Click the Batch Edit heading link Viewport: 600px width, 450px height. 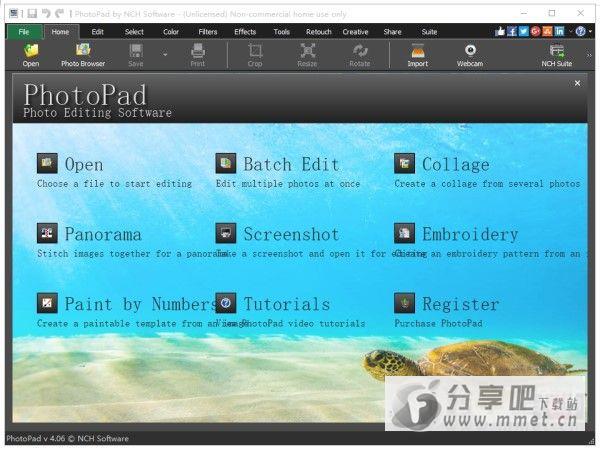(292, 165)
